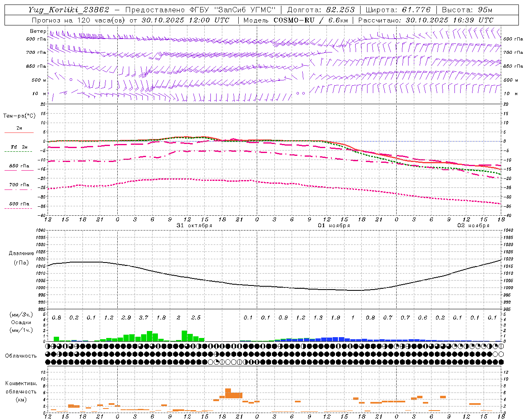Viewport: 525px width, 420px height.
Task: Click the date label 01 ноября
Action: point(334,225)
